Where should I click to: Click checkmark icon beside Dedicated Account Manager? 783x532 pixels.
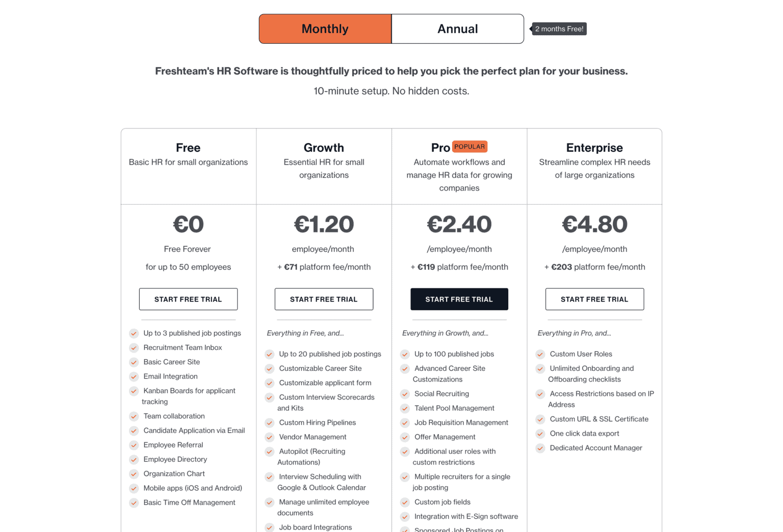click(x=540, y=448)
